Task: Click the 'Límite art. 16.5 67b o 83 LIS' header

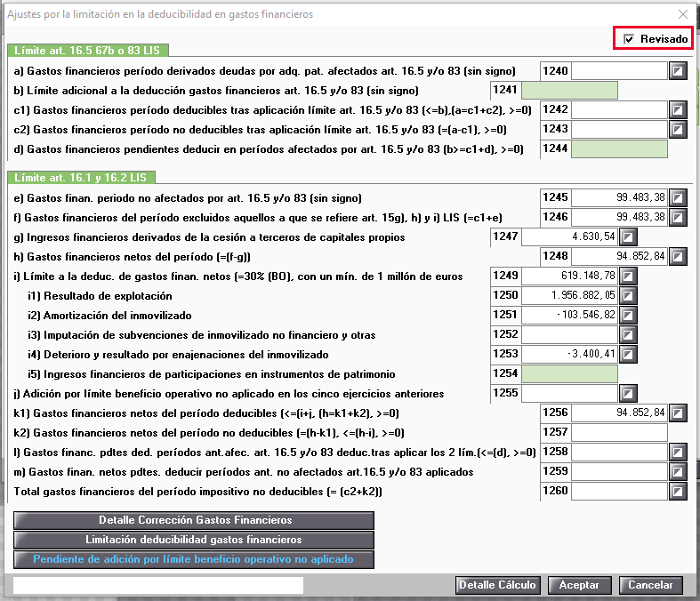Action: [x=87, y=51]
